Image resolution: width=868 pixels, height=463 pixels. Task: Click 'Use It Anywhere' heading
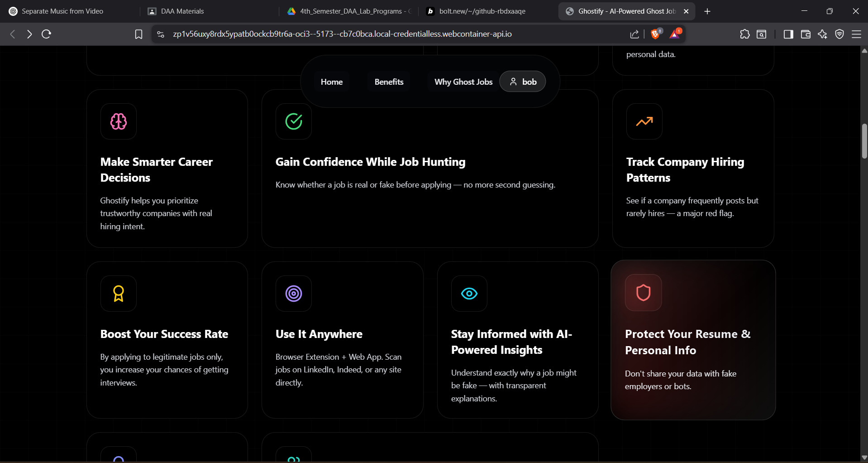pyautogui.click(x=319, y=334)
